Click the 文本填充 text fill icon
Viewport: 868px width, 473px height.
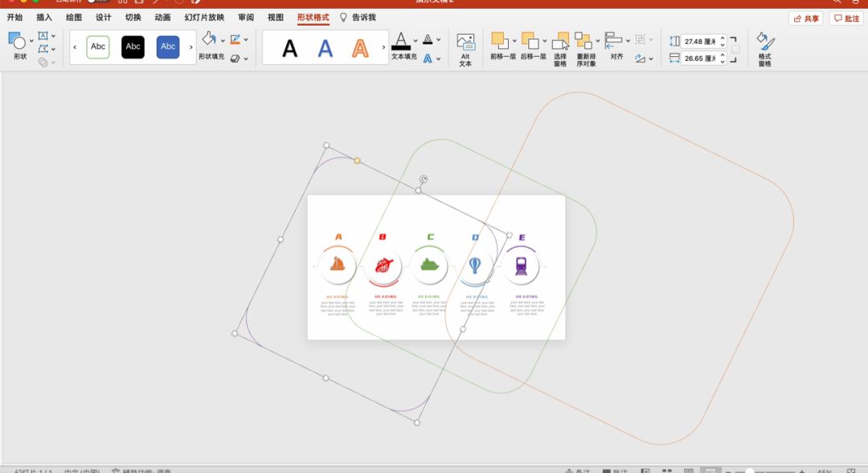pyautogui.click(x=401, y=41)
